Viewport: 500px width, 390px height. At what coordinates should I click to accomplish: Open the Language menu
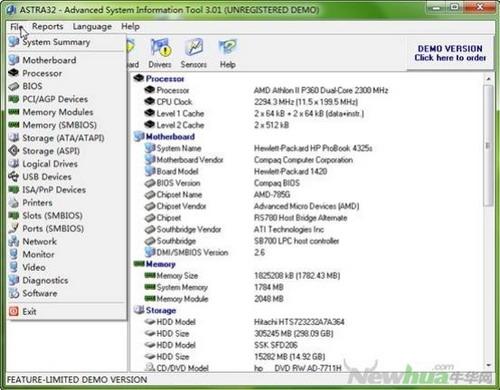click(x=92, y=27)
